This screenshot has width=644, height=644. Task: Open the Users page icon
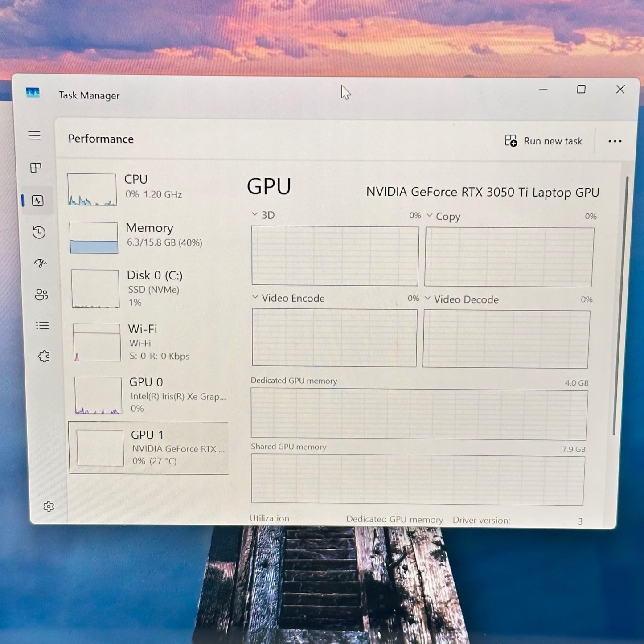(x=41, y=295)
